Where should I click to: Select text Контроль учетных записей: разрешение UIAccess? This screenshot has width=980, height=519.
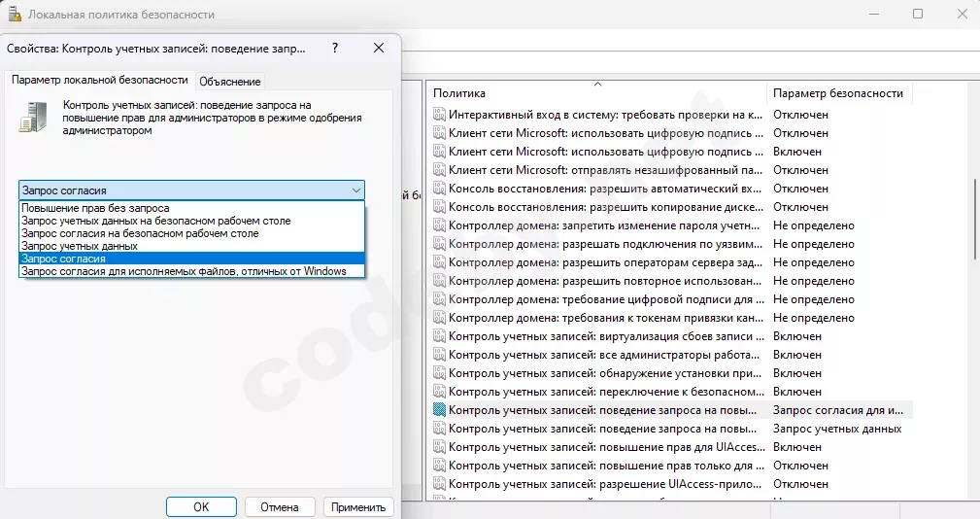click(606, 484)
